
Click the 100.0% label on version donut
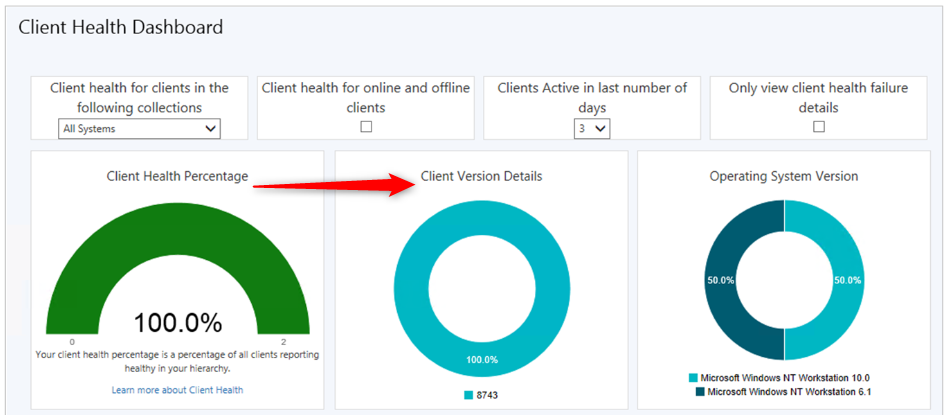click(481, 360)
